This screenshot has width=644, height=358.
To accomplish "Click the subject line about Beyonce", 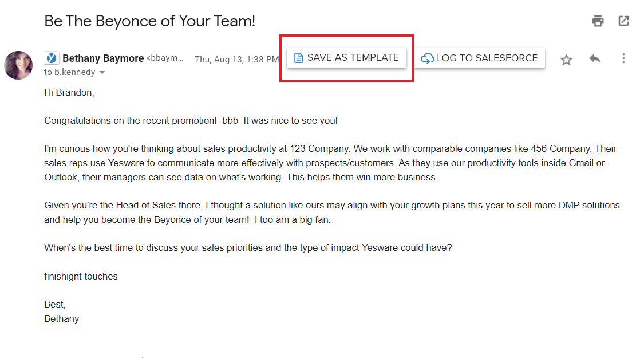I will [x=149, y=21].
